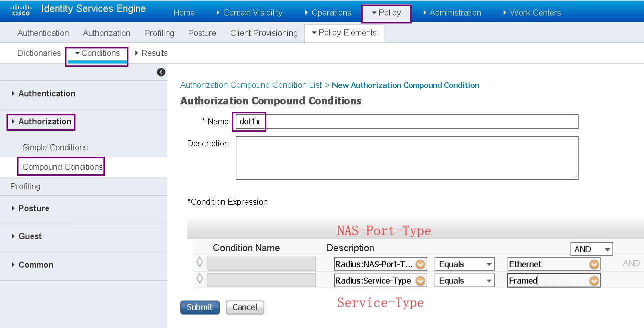Expand the Authentication section in the sidebar

46,93
